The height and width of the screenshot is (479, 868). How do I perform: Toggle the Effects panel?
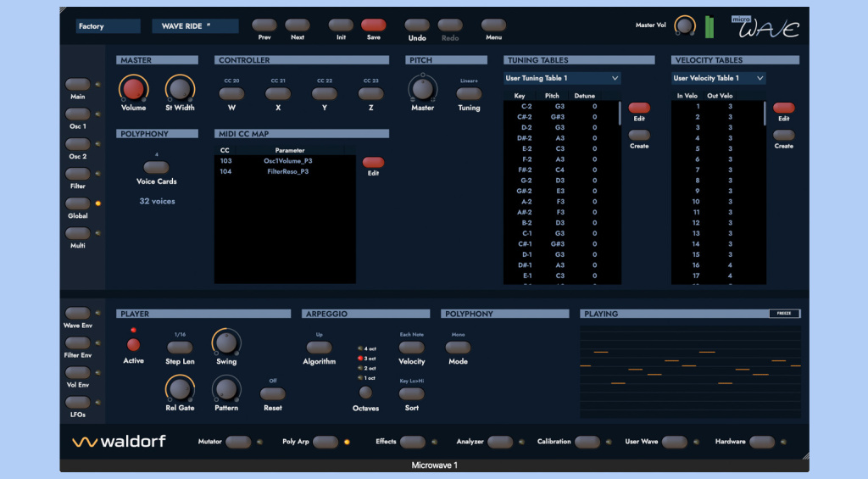pyautogui.click(x=413, y=442)
